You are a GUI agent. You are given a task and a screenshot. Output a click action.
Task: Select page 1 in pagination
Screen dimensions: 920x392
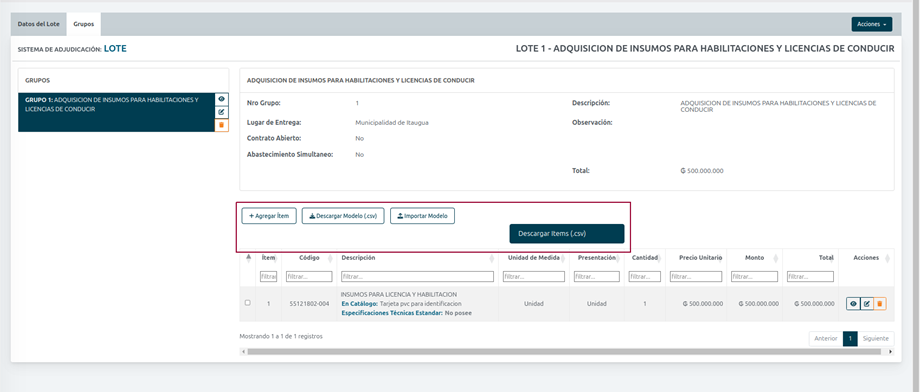[850, 339]
